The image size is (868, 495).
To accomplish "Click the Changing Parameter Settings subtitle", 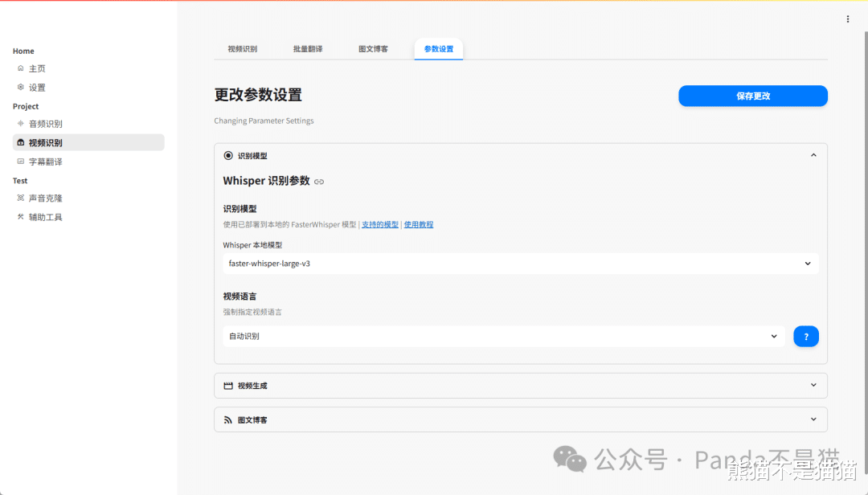I will point(264,121).
